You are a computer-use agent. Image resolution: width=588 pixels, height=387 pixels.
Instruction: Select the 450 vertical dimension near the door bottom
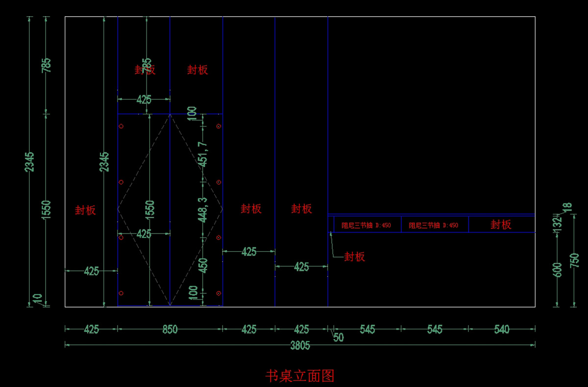pyautogui.click(x=203, y=265)
